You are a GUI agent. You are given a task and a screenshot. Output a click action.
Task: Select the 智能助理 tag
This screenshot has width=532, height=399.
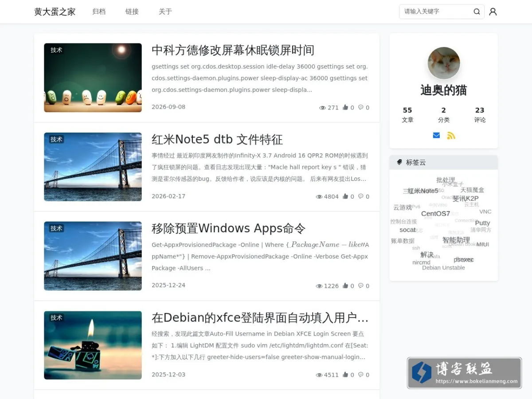click(x=456, y=240)
